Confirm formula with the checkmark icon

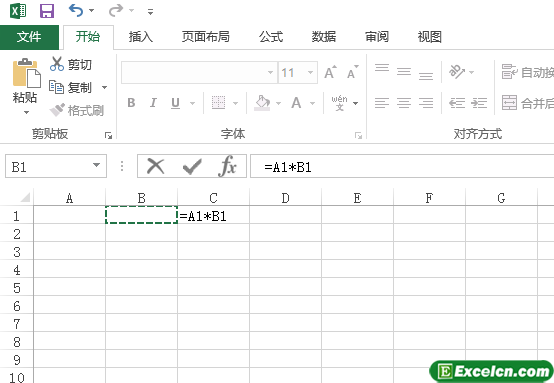tap(192, 166)
